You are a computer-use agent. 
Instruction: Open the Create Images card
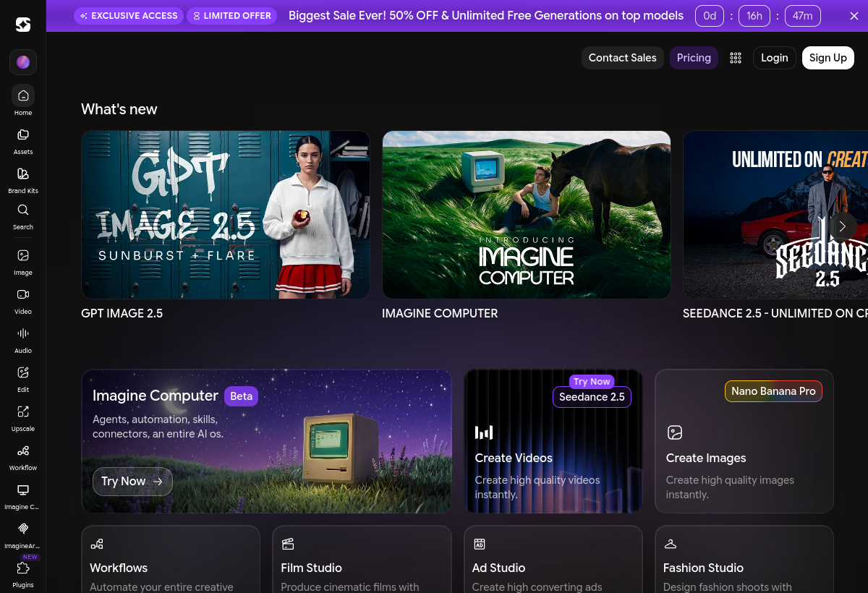click(x=744, y=441)
